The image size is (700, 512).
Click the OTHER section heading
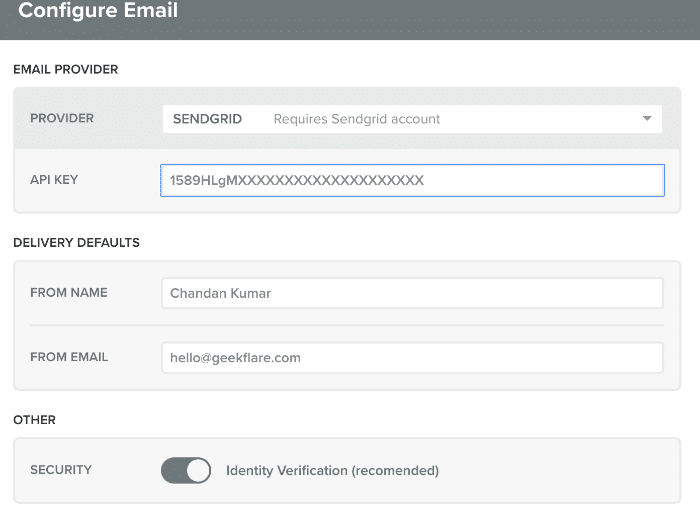point(34,420)
